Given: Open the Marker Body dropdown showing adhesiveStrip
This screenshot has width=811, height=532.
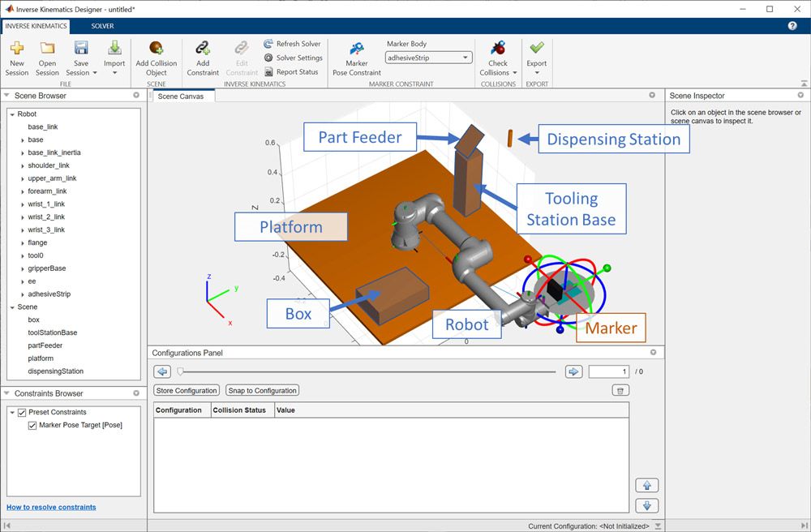Looking at the screenshot, I should coord(466,57).
